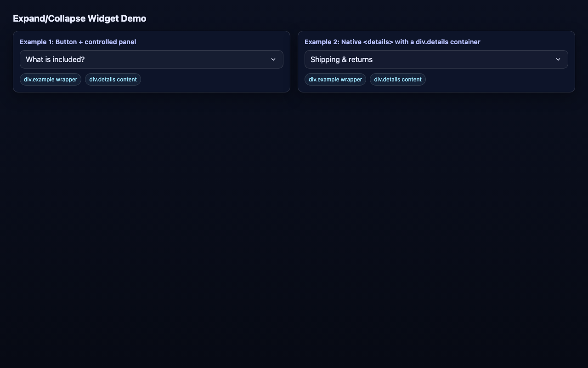This screenshot has width=588, height=368.
Task: Click the 'div.example wrapper' pill under Example 2
Action: (335, 79)
